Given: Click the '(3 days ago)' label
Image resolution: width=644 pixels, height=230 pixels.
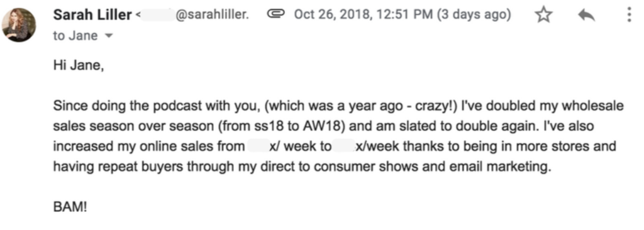Looking at the screenshot, I should coord(474,15).
